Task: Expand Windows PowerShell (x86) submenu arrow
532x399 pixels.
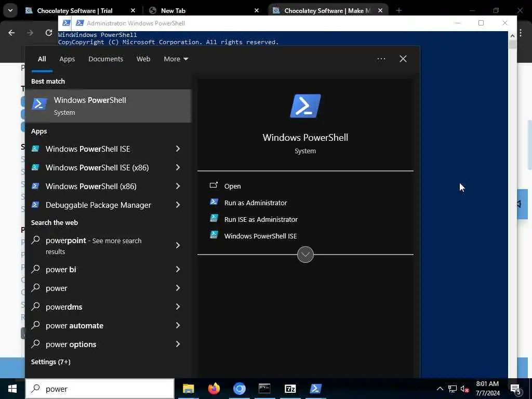Action: coord(178,186)
